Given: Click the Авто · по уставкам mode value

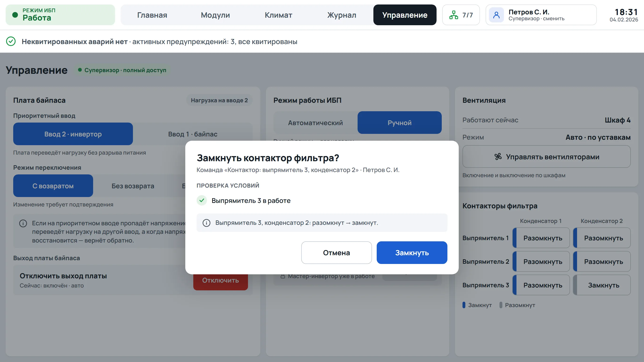Looking at the screenshot, I should 598,137.
